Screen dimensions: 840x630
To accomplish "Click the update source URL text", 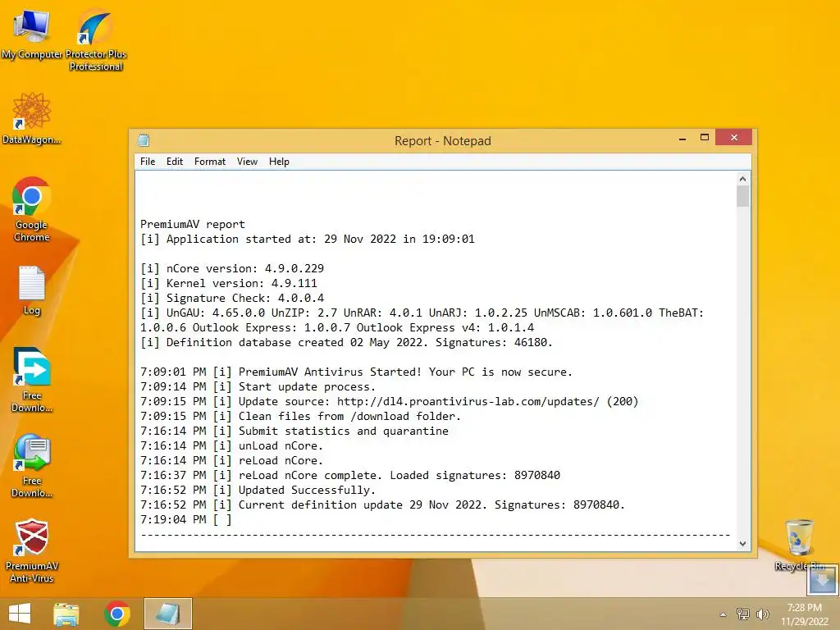I will pos(468,401).
